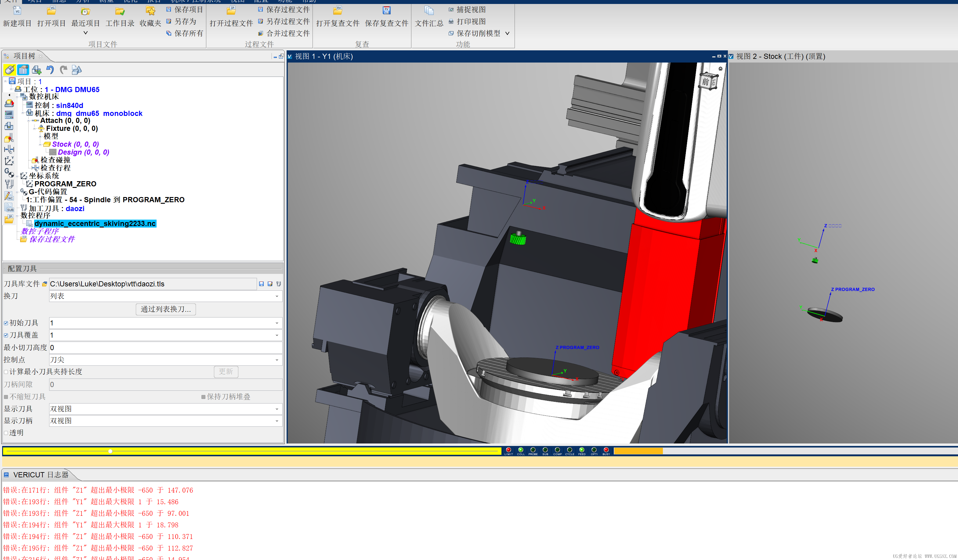The image size is (958, 560).
Task: Click the blue undo arrow in project tree toolbar
Action: coord(50,70)
